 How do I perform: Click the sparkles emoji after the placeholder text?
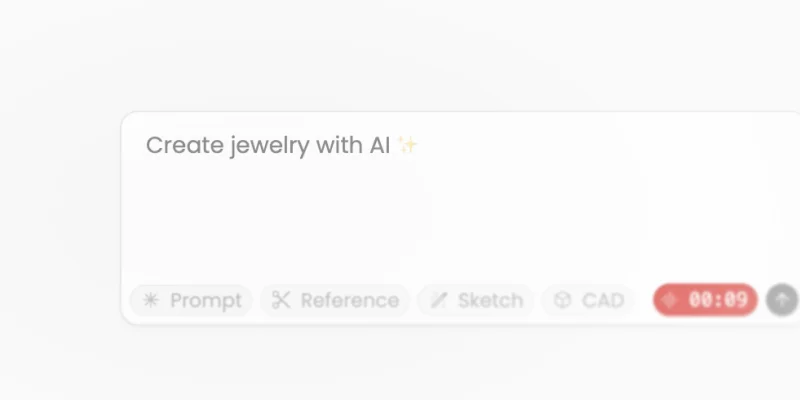[x=407, y=146]
